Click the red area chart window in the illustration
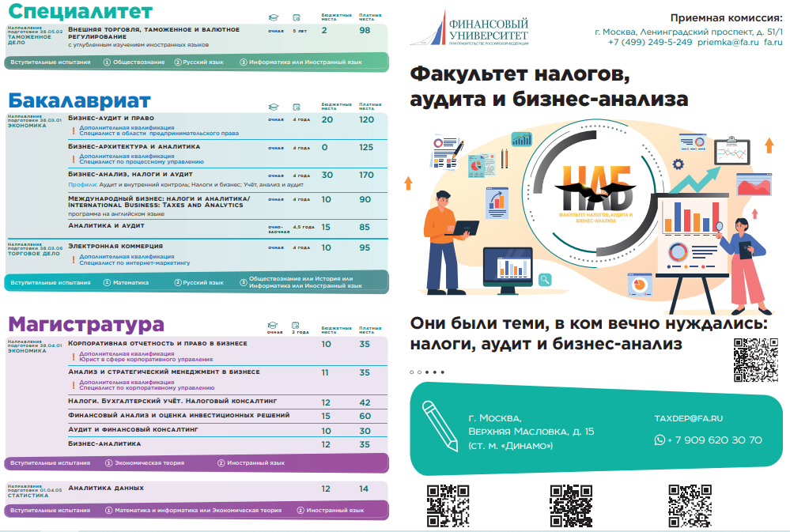The width and height of the screenshot is (790, 532). coord(754,184)
